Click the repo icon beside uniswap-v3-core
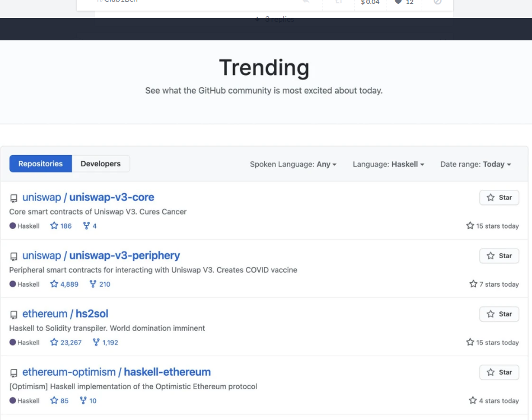 [x=13, y=198]
